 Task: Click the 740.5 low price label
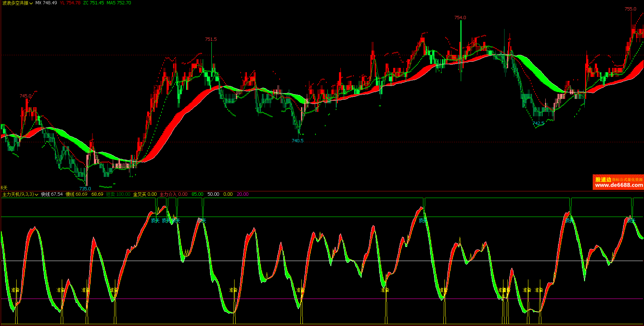click(297, 140)
